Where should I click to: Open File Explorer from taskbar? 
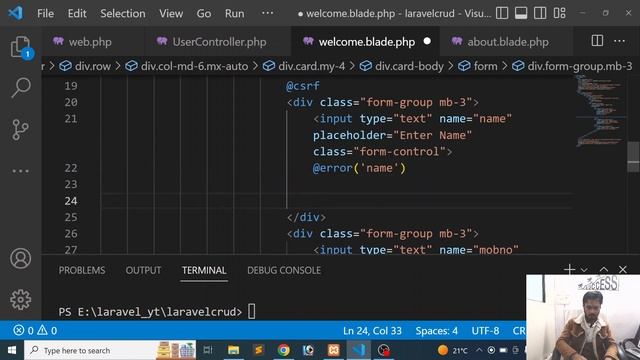click(233, 350)
